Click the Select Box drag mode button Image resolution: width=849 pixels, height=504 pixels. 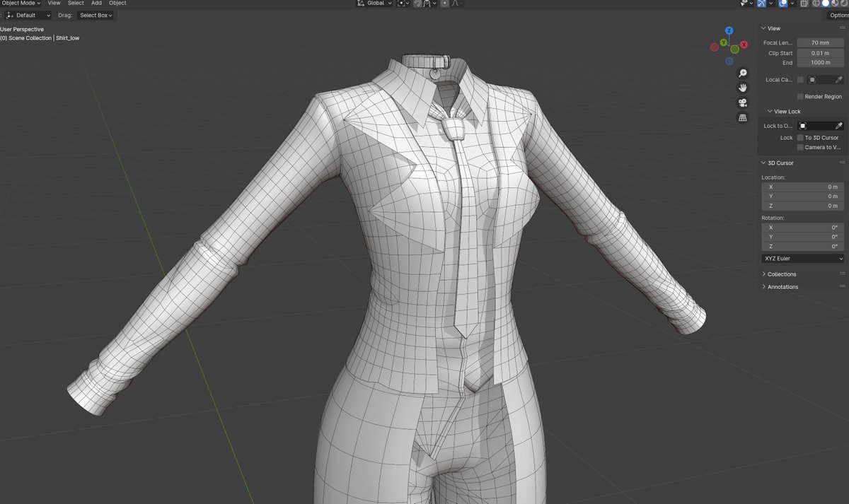(x=96, y=15)
